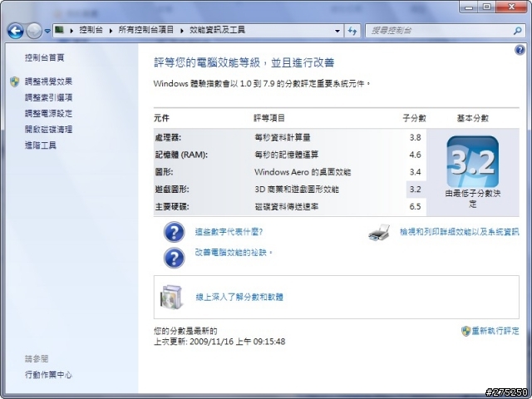Select 所有控制台項目 breadcrumb segment

tap(146, 30)
